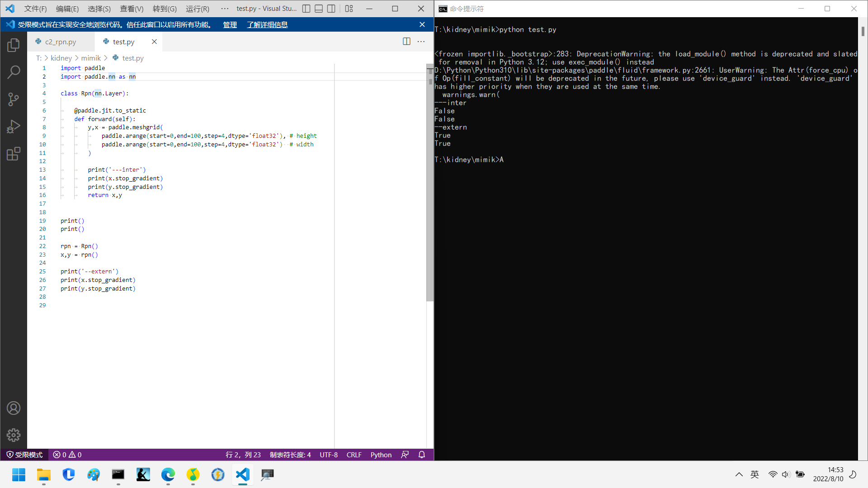Show hidden system tray icons chevron
This screenshot has height=488, width=868.
[739, 474]
